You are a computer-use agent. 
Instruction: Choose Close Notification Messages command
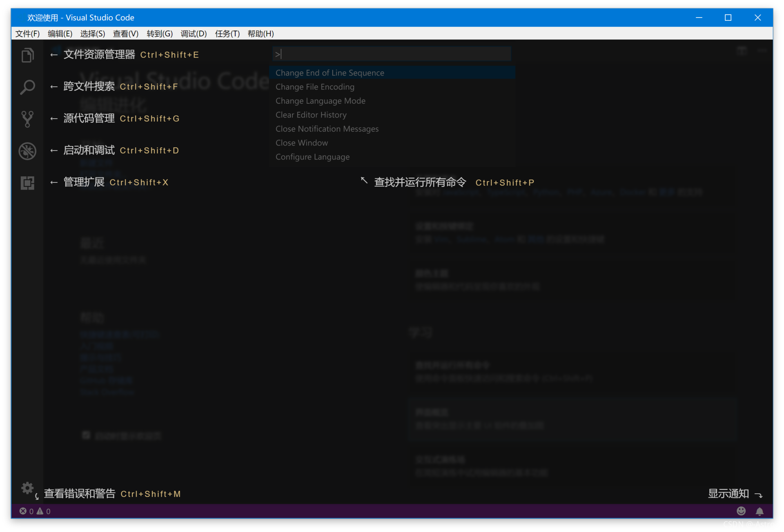point(327,129)
